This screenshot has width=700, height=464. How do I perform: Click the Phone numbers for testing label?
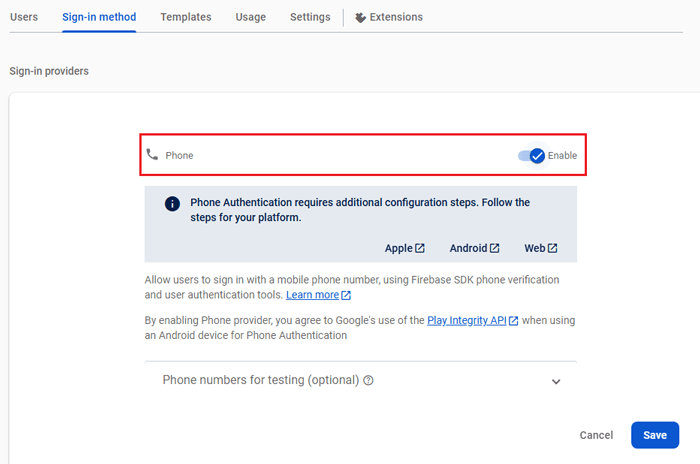pos(261,380)
